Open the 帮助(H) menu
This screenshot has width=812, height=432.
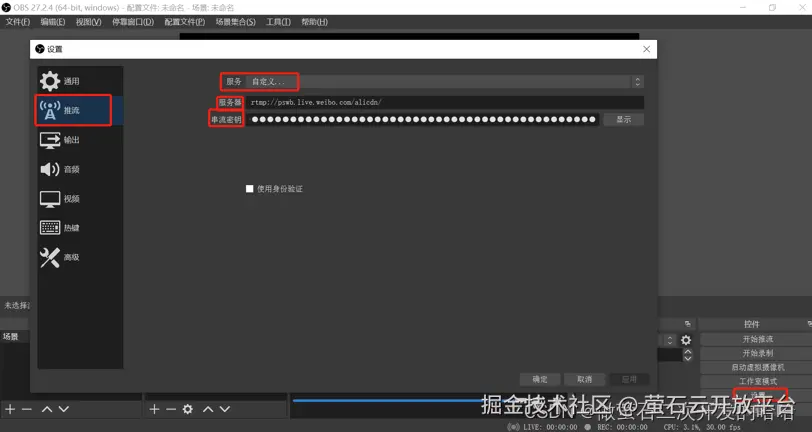click(x=314, y=22)
